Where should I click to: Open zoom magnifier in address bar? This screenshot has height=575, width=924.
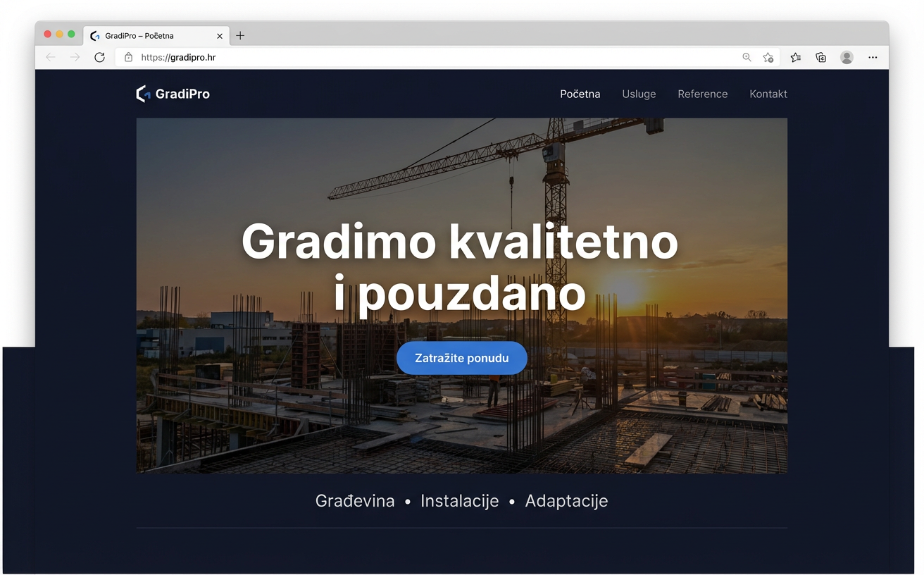[747, 58]
